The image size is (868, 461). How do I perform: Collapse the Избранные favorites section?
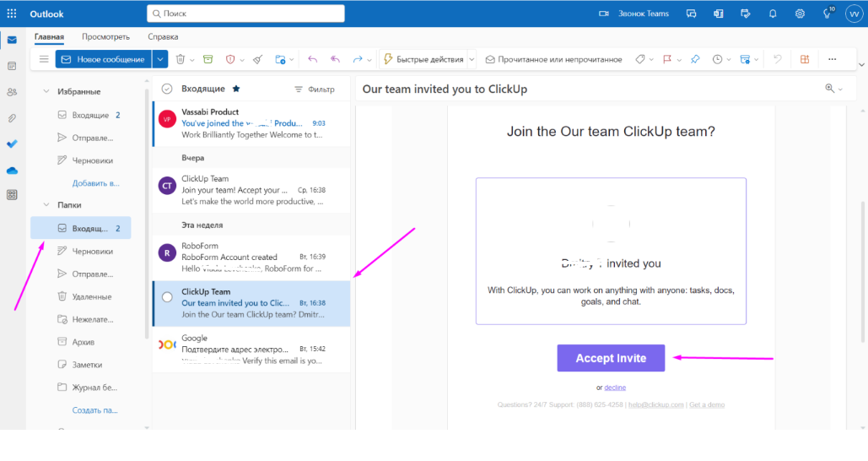click(46, 91)
